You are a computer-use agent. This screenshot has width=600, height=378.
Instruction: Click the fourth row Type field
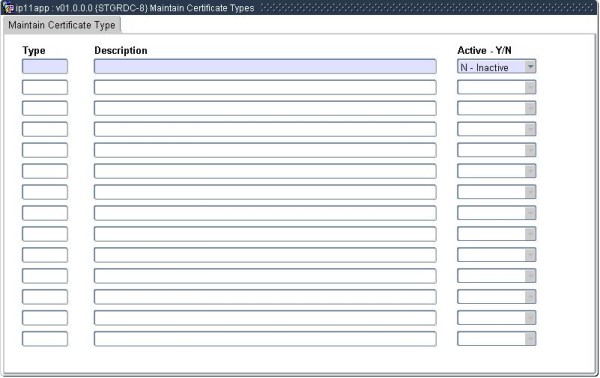45,130
